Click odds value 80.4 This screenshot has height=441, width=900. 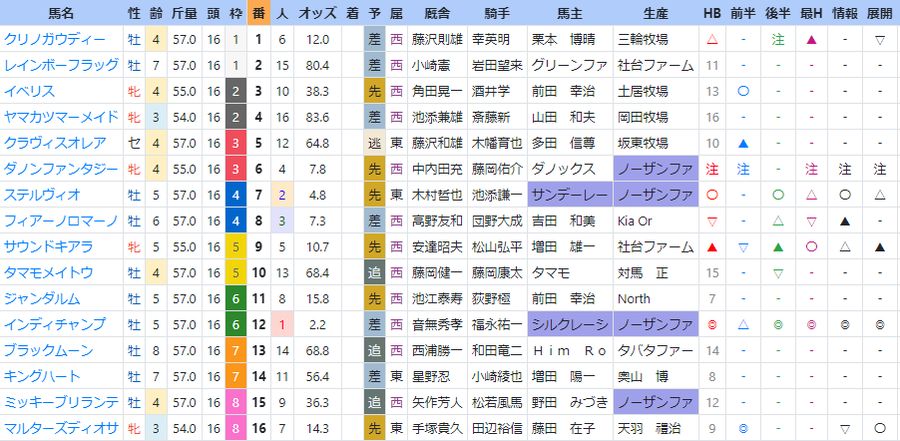tap(317, 65)
